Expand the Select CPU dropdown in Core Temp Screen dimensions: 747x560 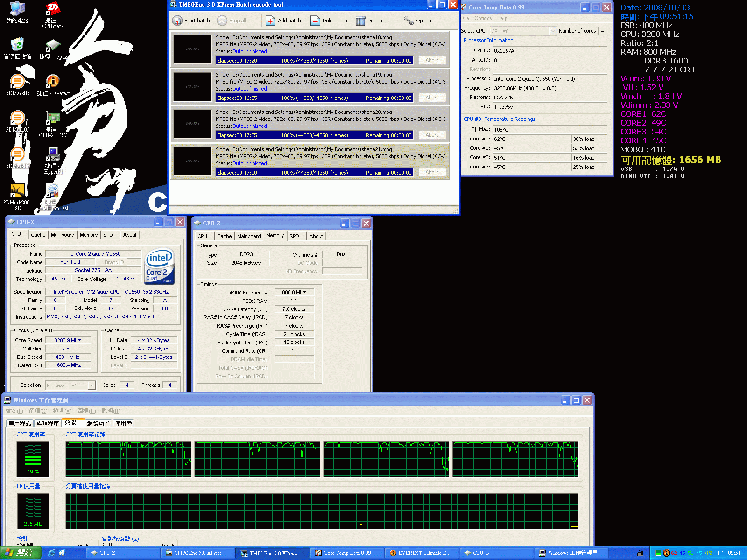pos(553,31)
